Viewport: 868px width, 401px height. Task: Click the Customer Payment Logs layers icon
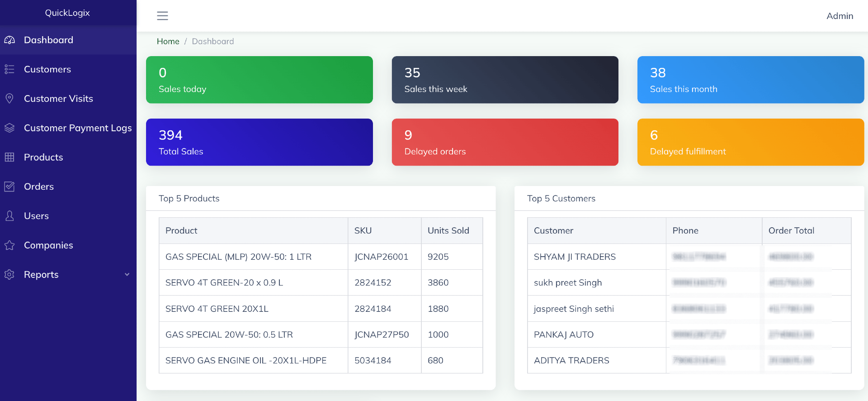click(x=9, y=128)
